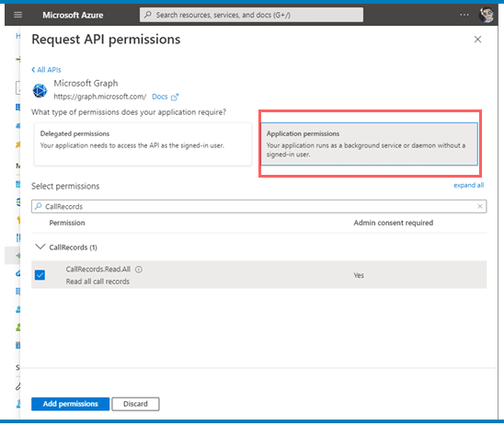The width and height of the screenshot is (504, 426).
Task: Open the Azure portal hamburger menu
Action: [18, 15]
